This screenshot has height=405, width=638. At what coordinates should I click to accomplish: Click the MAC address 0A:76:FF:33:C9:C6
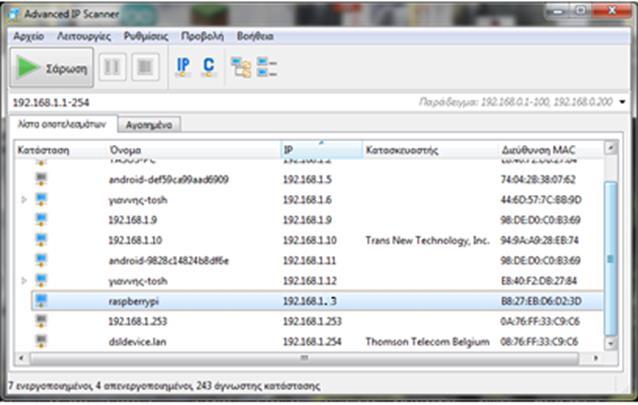coord(540,322)
